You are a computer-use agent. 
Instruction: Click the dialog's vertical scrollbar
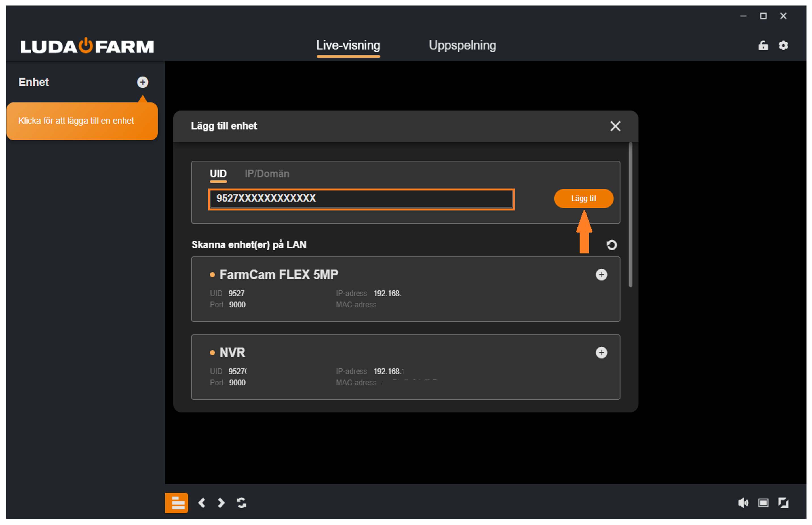630,215
